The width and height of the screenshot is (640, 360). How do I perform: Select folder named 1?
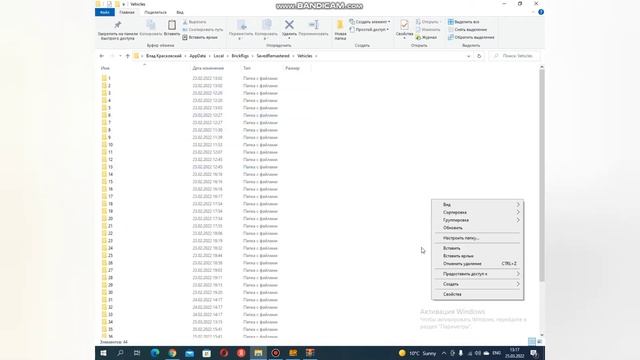pos(109,78)
